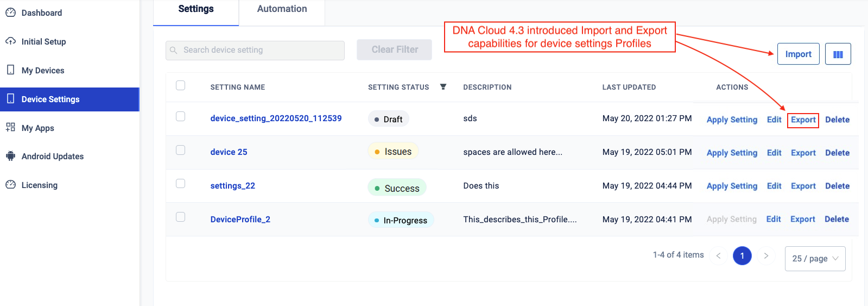
Task: Go to previous page using left chevron
Action: coord(718,256)
